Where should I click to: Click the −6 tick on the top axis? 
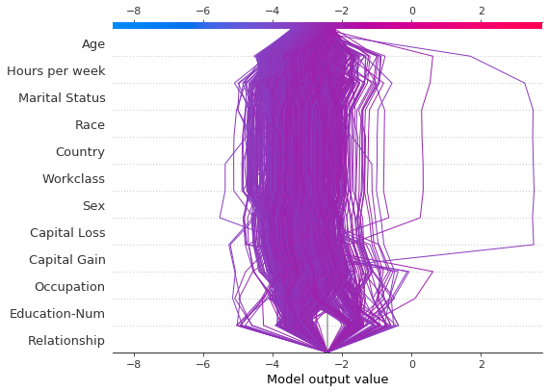point(202,11)
